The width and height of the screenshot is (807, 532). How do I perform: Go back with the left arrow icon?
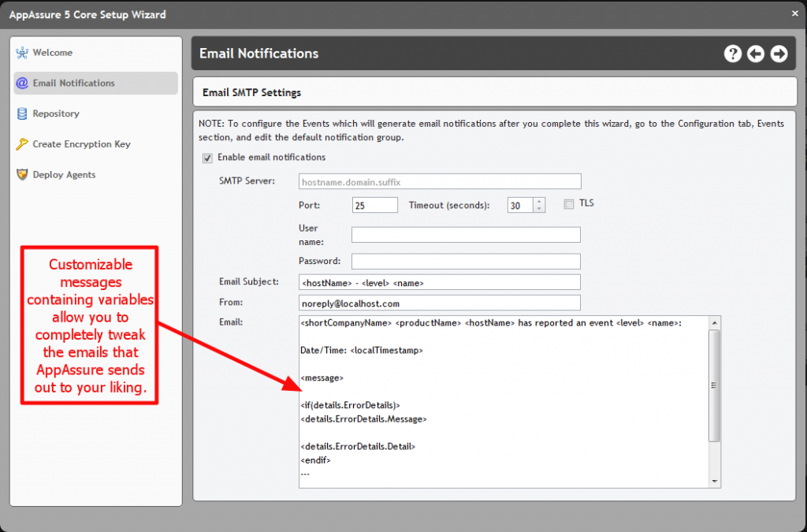tap(756, 54)
